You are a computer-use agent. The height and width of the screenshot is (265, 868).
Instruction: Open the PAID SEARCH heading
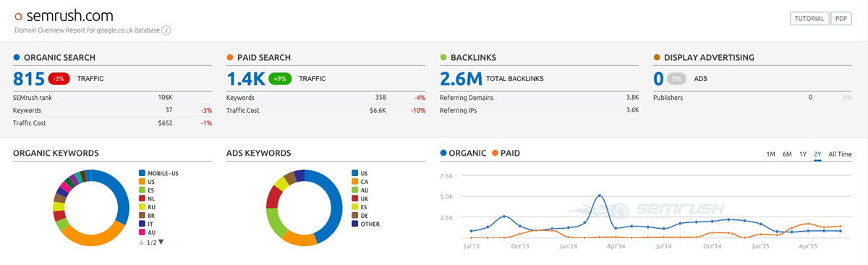click(x=264, y=57)
